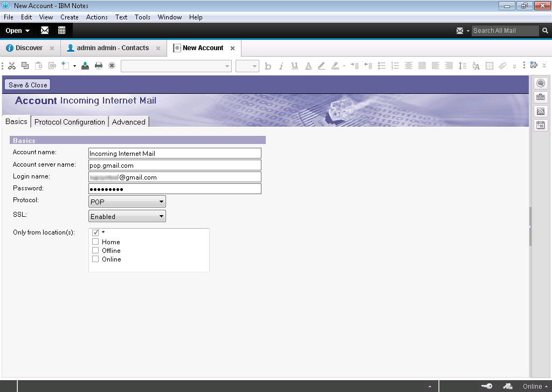This screenshot has height=392, width=552.
Task: Click the Print icon in toolbar
Action: [99, 66]
